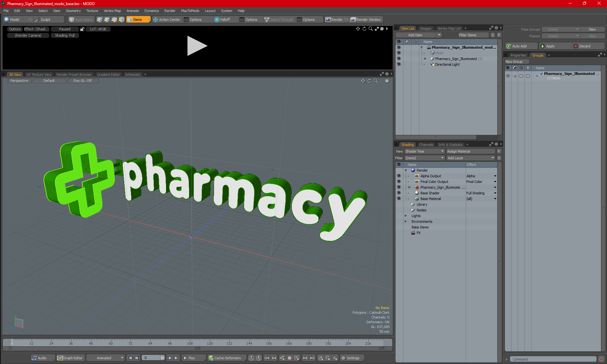Toggle visibility of Mesh item

tap(399, 53)
